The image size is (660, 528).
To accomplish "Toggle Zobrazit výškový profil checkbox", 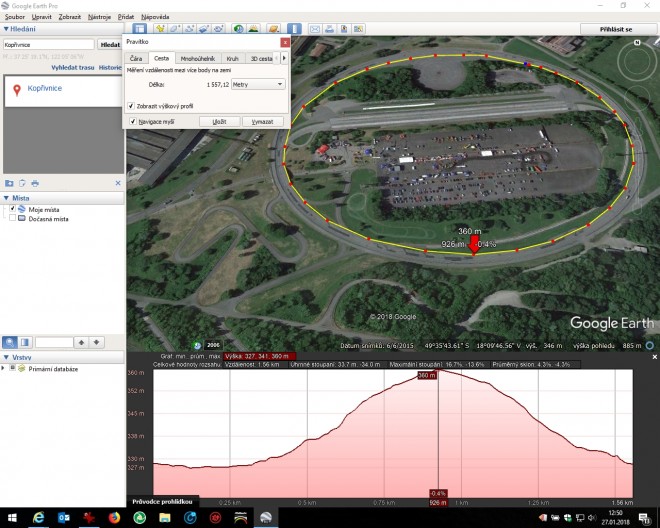I will pyautogui.click(x=131, y=106).
